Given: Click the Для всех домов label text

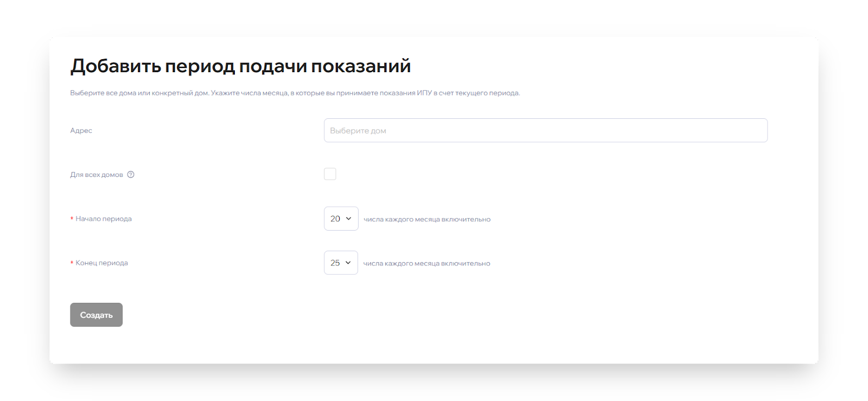Looking at the screenshot, I should 97,175.
